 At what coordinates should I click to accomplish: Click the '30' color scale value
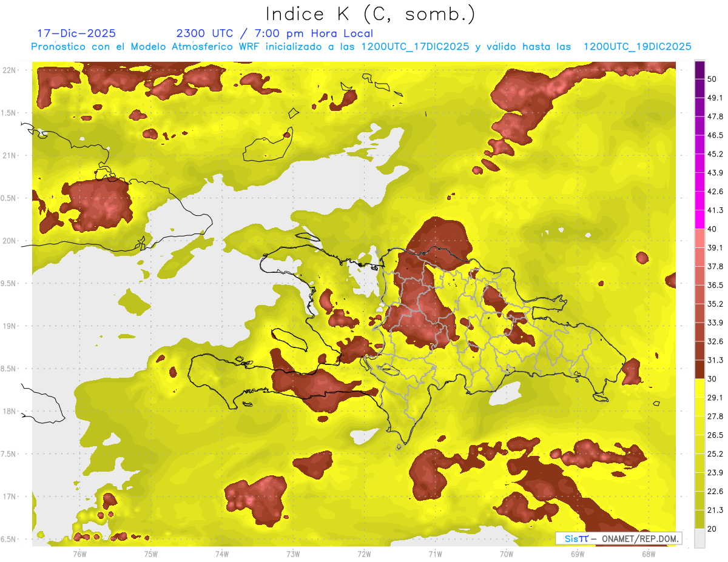712,379
